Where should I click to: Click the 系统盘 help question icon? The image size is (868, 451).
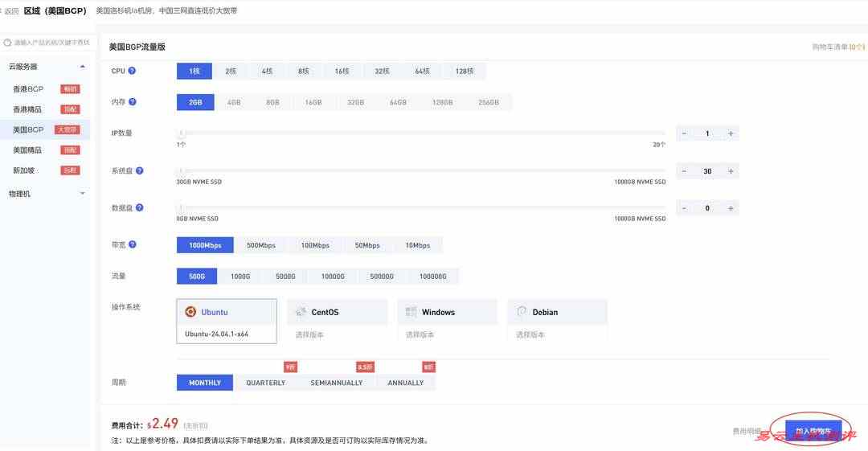140,170
